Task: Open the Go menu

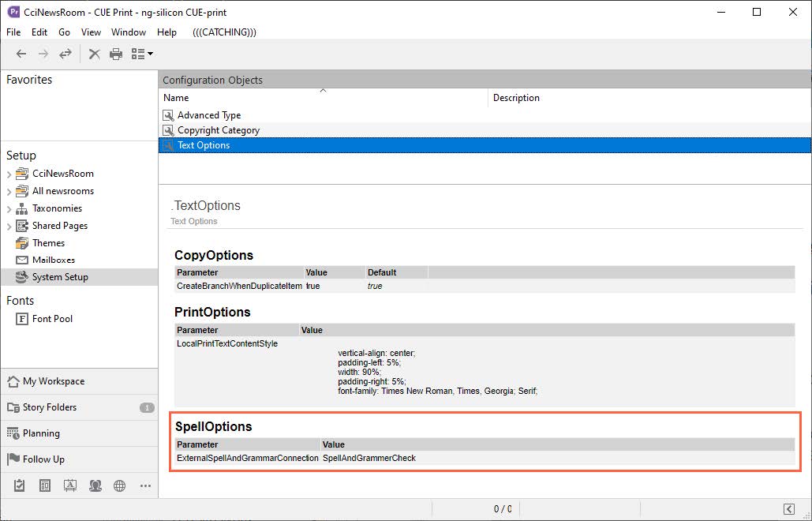Action: (64, 32)
